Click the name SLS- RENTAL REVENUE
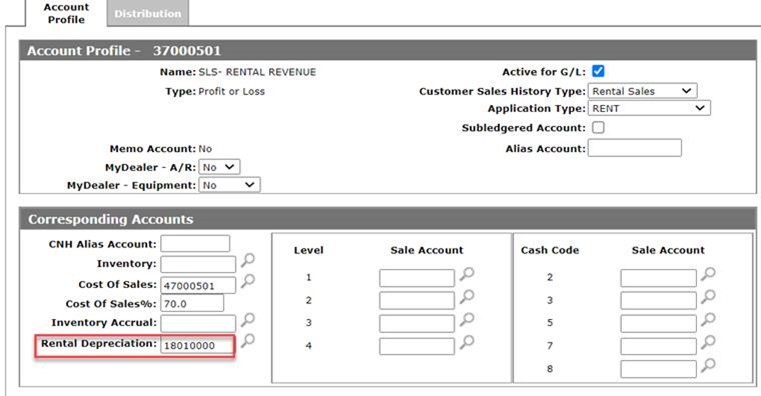Screen dimensions: 761x396 pyautogui.click(x=257, y=72)
